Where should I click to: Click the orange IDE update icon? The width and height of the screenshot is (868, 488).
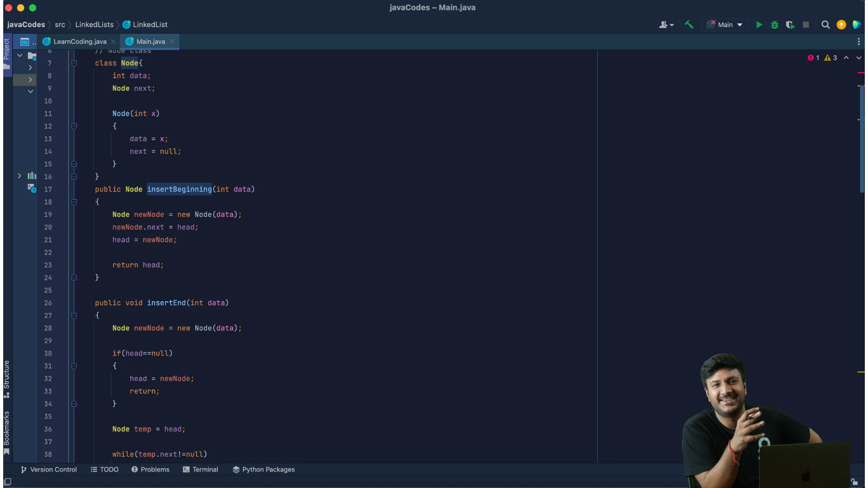(841, 25)
